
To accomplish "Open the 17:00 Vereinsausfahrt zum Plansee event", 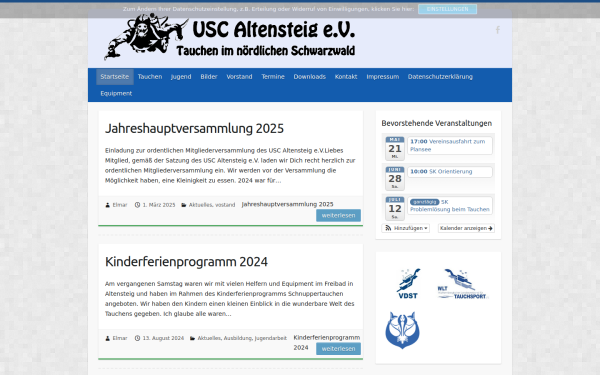I will click(450, 145).
